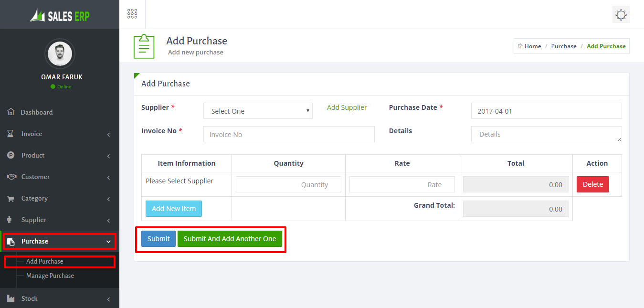Click the settings gear icon in header
The width and height of the screenshot is (644, 308).
(x=621, y=15)
